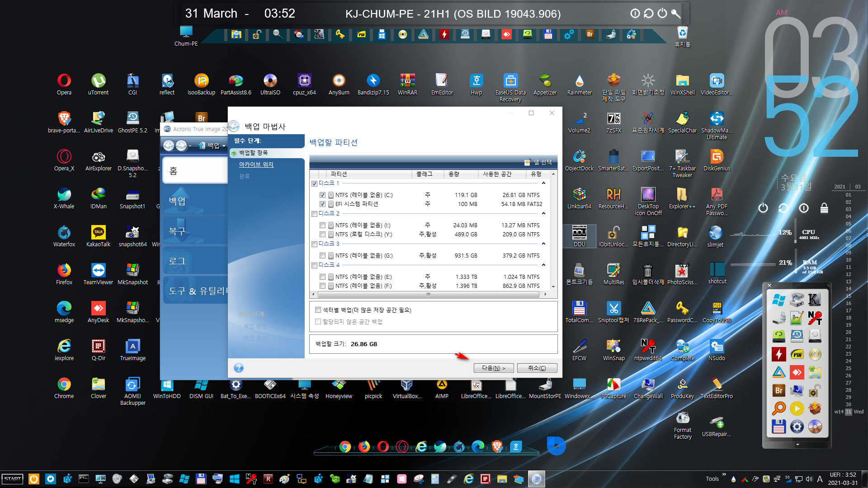Expand Tools chevron in taskbar
The image size is (868, 488).
point(724,474)
